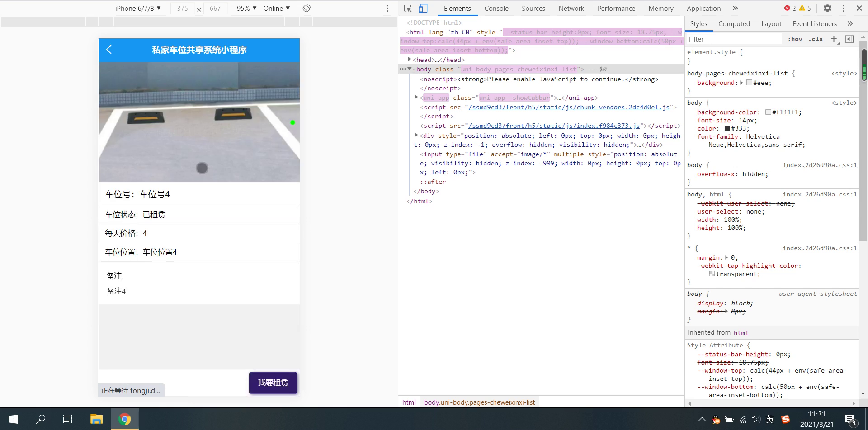Expand the absolute positioned div node
This screenshot has height=430, width=868.
(x=416, y=135)
